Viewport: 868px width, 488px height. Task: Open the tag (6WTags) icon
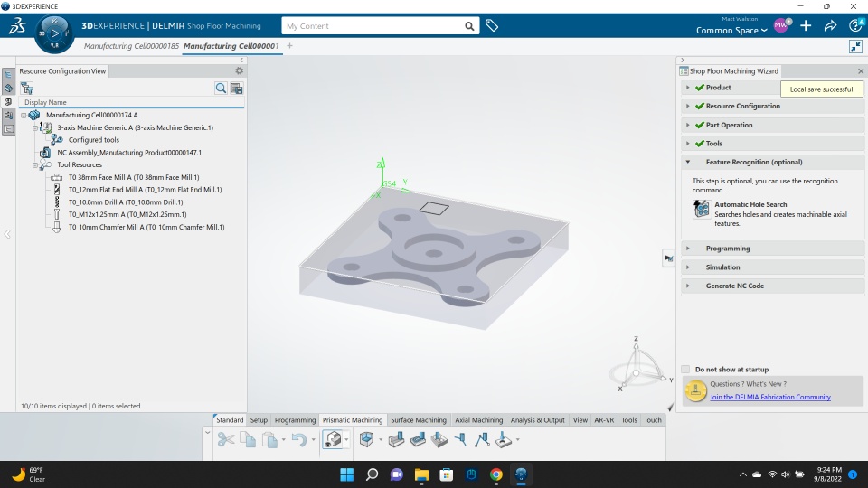(x=492, y=25)
